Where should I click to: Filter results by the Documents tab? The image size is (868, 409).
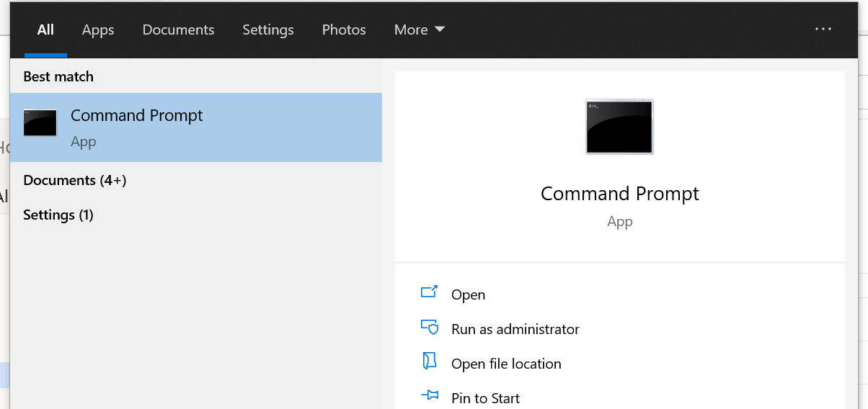pyautogui.click(x=178, y=30)
